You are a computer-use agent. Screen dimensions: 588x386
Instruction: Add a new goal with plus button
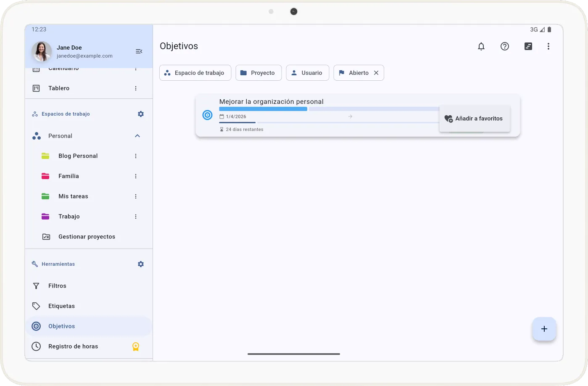point(544,329)
